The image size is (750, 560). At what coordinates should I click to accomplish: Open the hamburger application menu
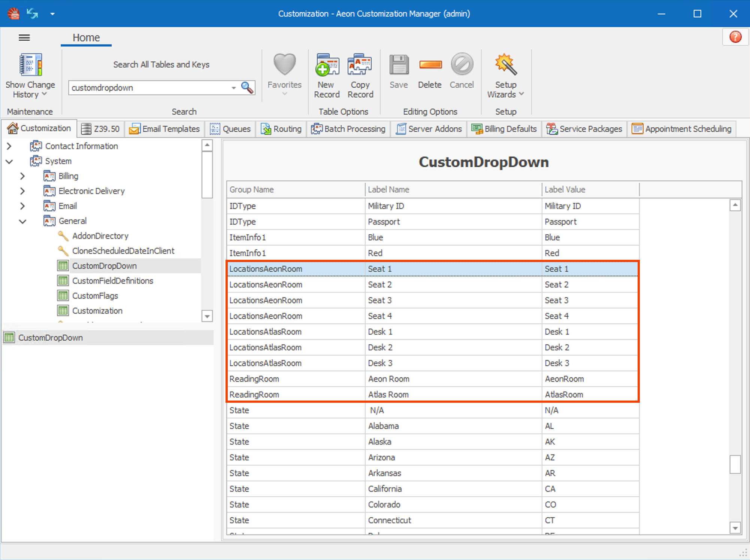coord(24,37)
